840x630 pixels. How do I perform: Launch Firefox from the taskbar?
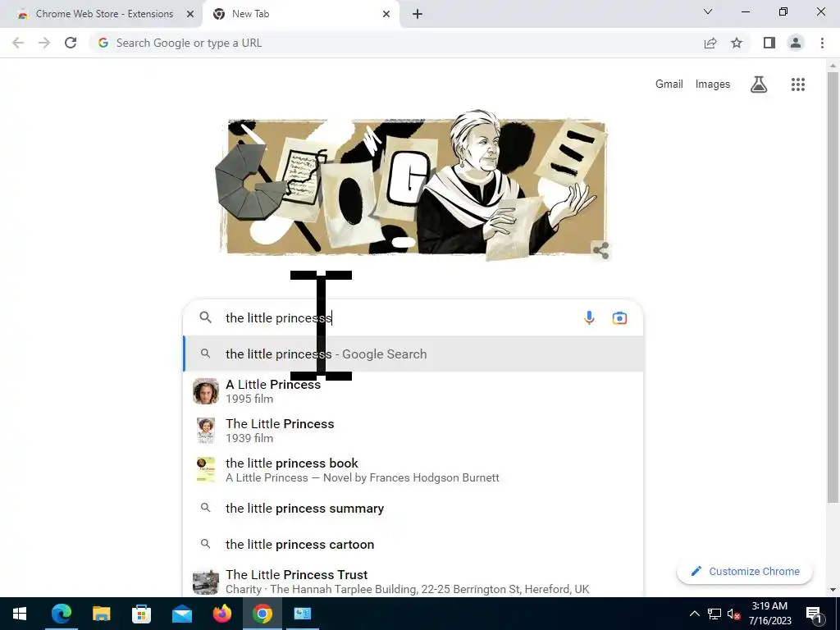(221, 614)
